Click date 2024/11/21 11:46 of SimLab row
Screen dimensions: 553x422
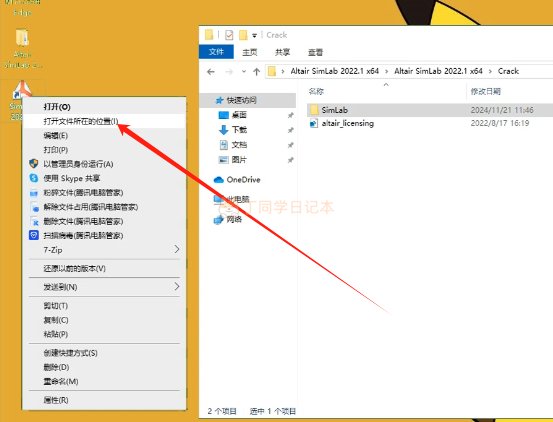[502, 110]
